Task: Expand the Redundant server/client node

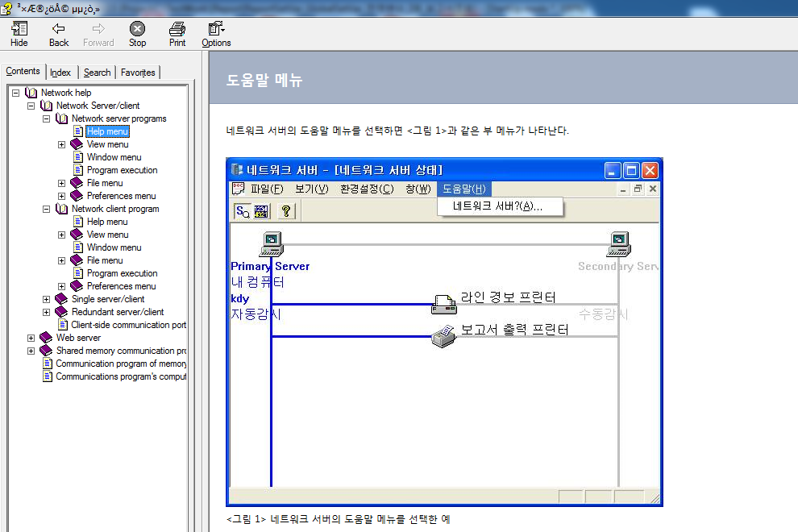Action: point(46,312)
